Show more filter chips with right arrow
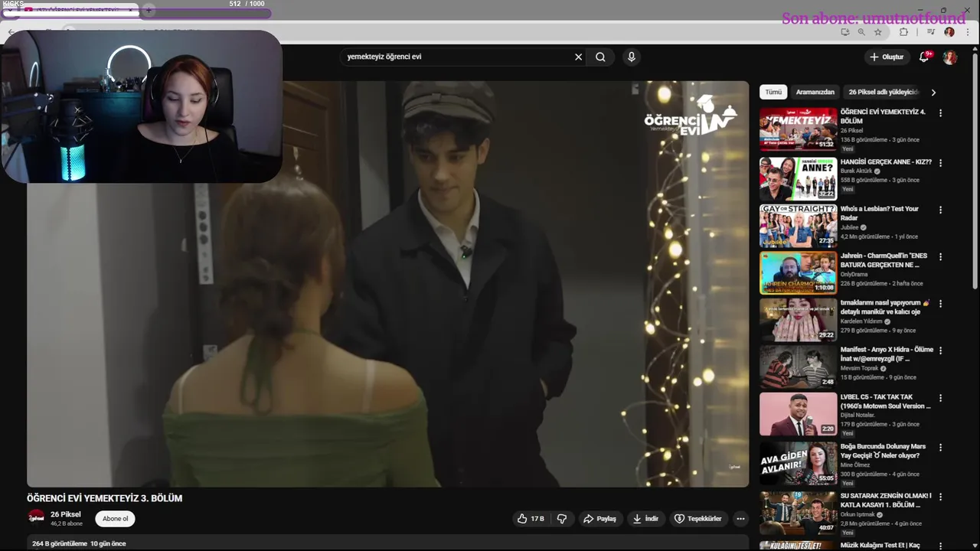The height and width of the screenshot is (551, 980). tap(933, 92)
